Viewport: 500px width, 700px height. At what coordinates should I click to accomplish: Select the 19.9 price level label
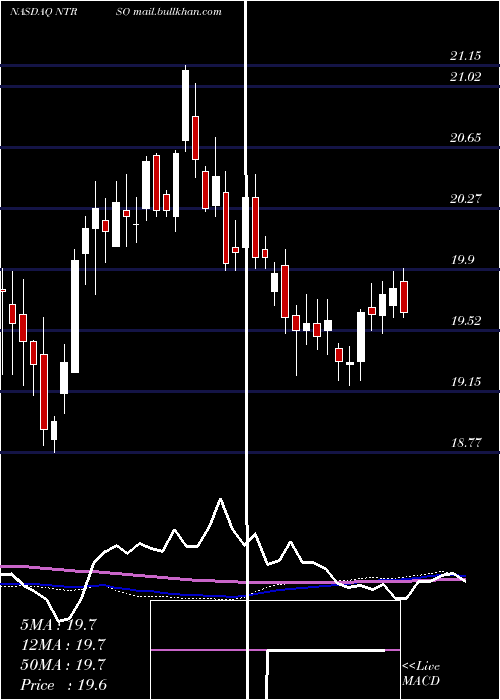pyautogui.click(x=462, y=260)
